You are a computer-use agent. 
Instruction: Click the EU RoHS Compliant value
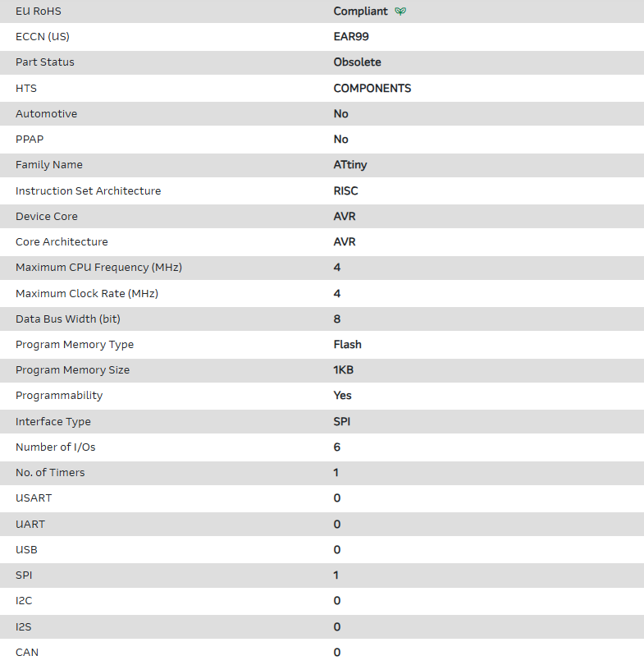pyautogui.click(x=361, y=11)
